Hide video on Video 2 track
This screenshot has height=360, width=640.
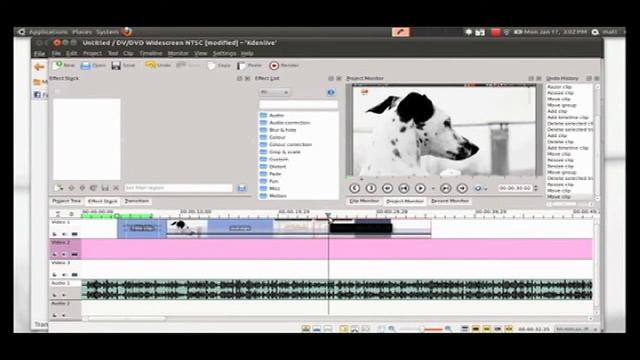point(74,254)
